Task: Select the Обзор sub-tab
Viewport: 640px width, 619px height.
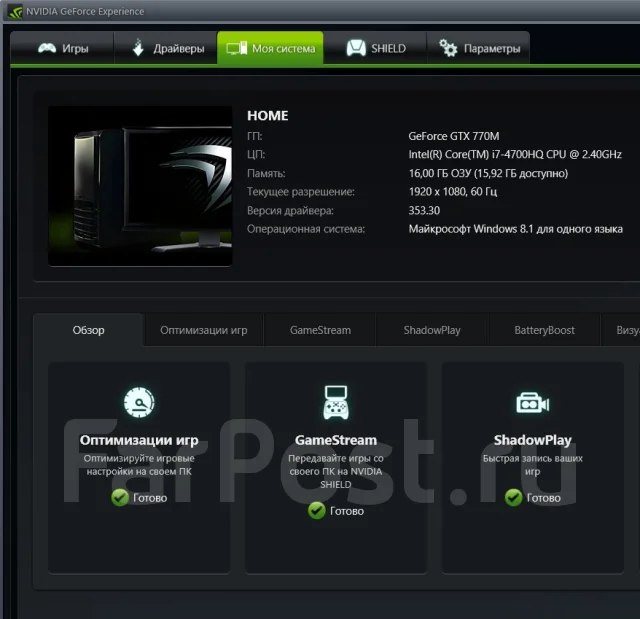Action: pos(89,330)
